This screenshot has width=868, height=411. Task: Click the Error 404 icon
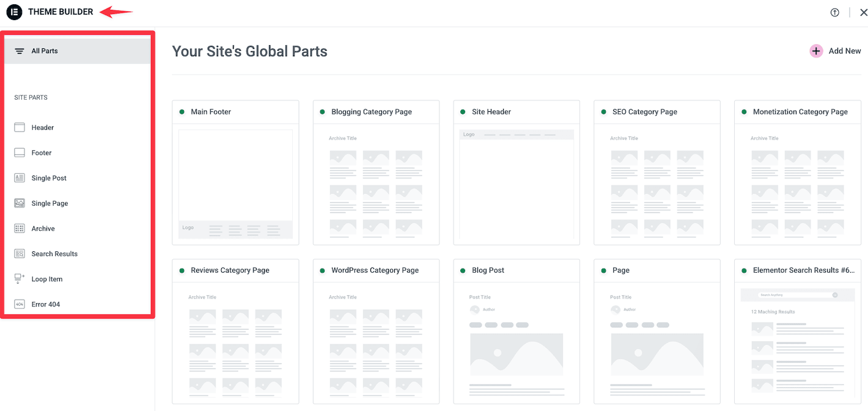[20, 304]
